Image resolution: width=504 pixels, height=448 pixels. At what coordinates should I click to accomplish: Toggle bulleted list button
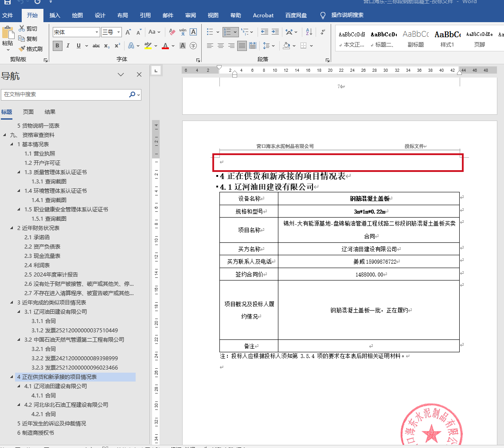210,32
